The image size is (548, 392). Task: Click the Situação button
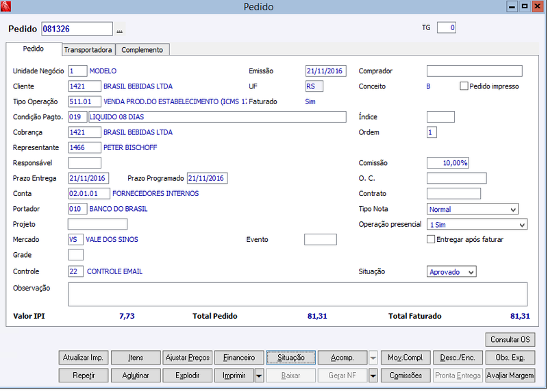[290, 358]
